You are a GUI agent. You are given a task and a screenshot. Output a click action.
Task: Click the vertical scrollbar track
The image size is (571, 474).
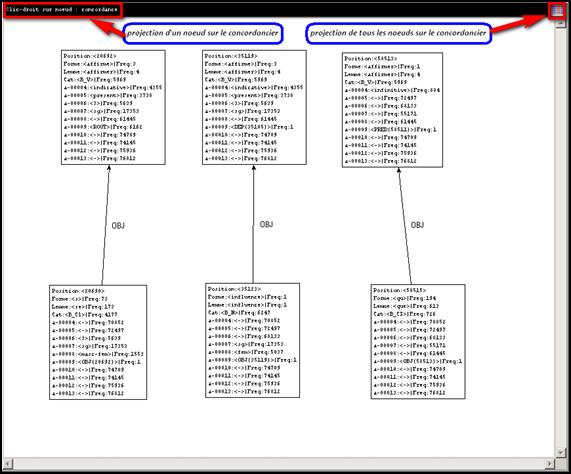pos(560,238)
